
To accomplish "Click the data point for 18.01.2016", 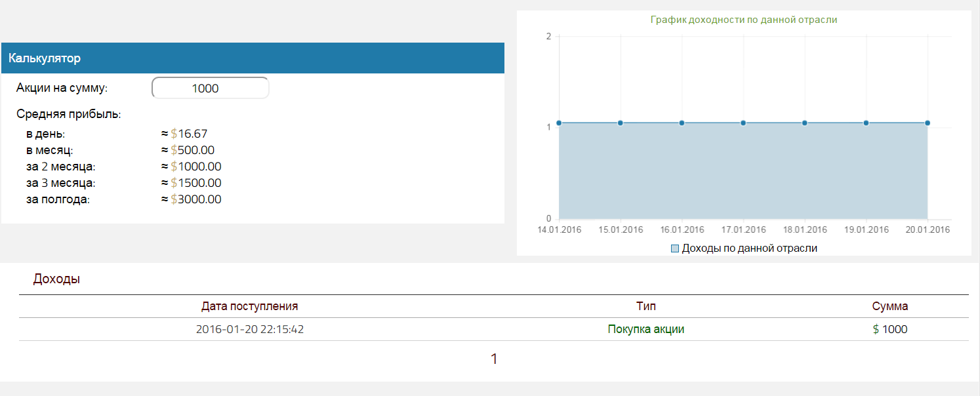I will coord(804,123).
